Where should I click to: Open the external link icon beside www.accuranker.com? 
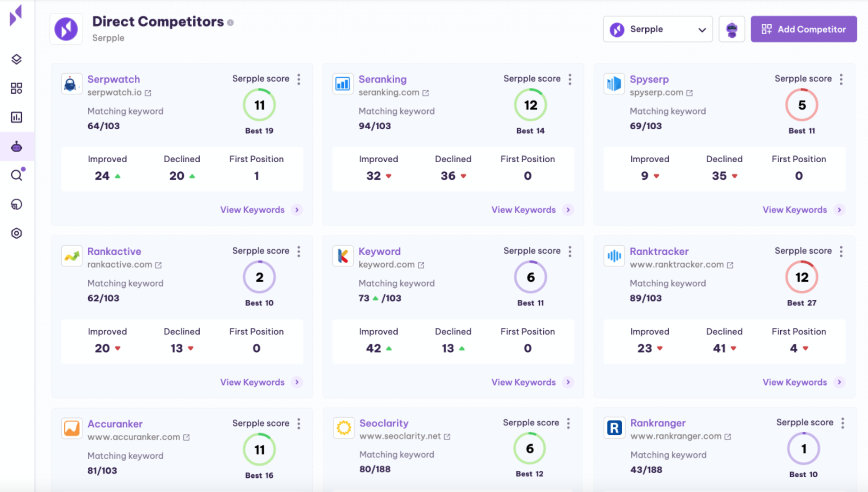click(187, 437)
